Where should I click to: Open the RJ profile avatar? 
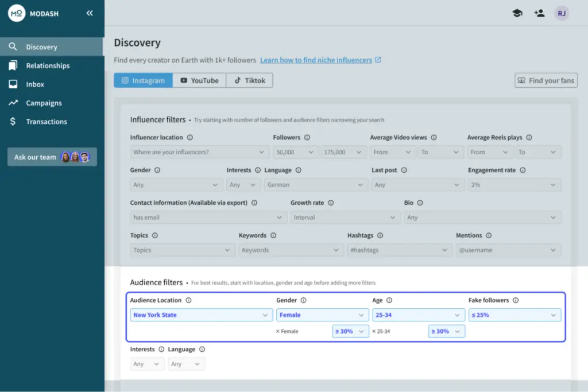pyautogui.click(x=561, y=13)
